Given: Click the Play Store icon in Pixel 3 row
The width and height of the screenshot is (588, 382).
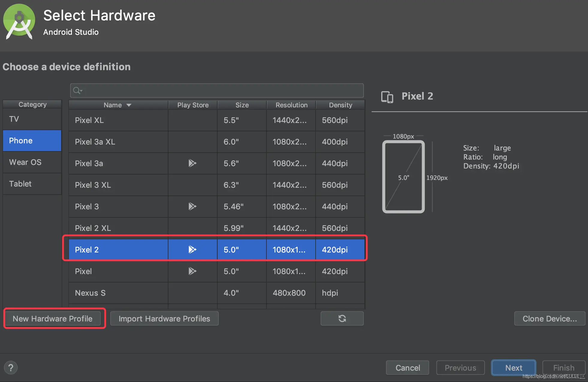Looking at the screenshot, I should coord(192,206).
